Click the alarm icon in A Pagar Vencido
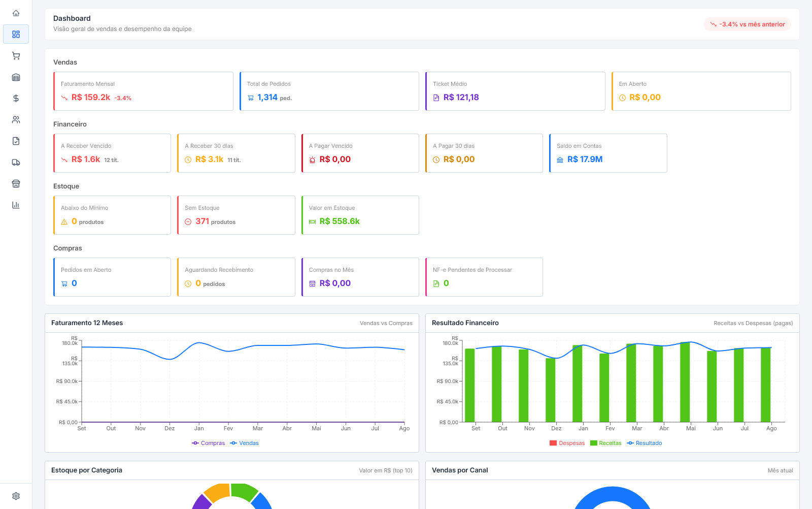This screenshot has width=812, height=509. 312,160
